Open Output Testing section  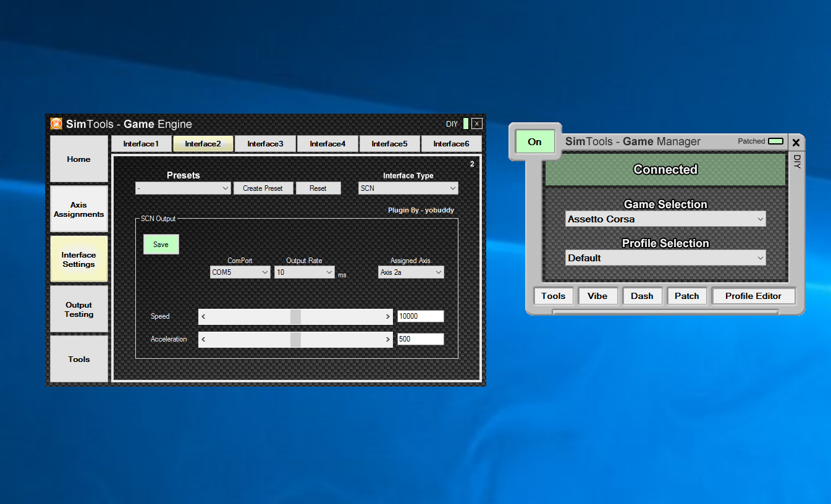(x=79, y=309)
